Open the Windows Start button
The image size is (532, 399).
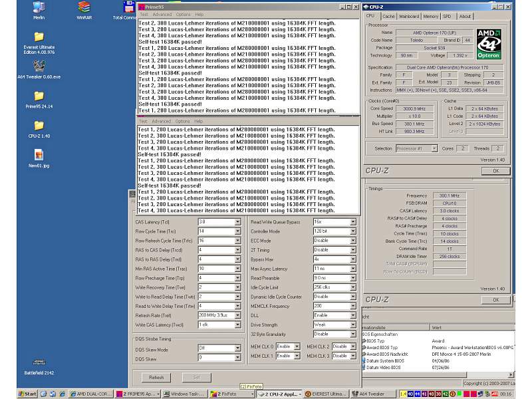(27, 394)
